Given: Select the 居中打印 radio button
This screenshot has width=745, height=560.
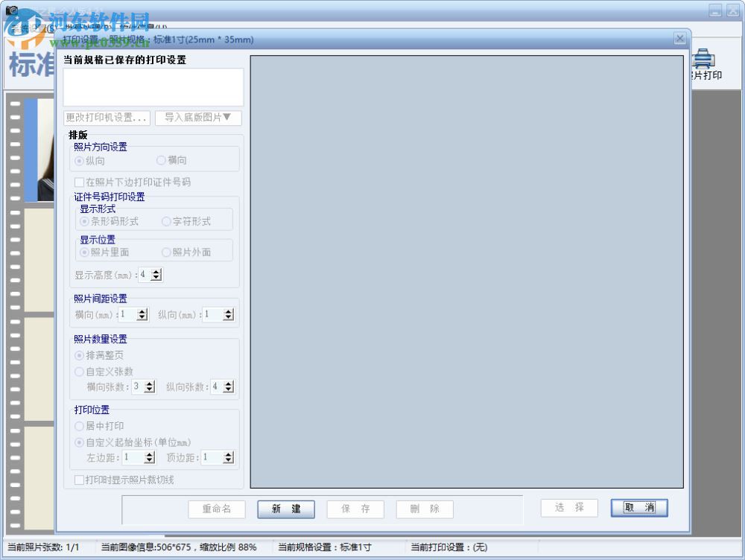Looking at the screenshot, I should point(80,426).
